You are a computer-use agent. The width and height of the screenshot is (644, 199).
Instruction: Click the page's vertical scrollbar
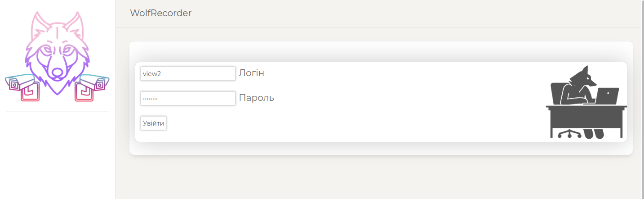(643, 99)
